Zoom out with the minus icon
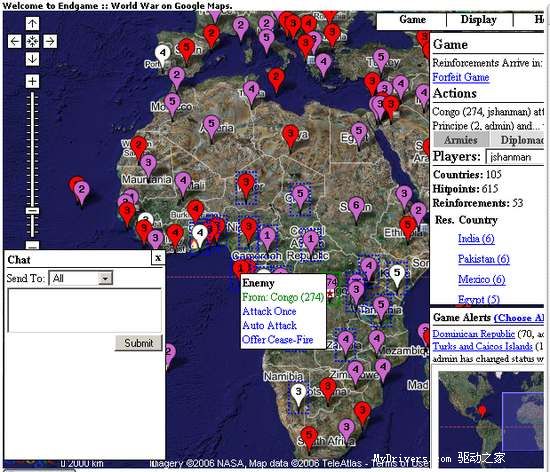This screenshot has height=472, width=550. click(32, 245)
